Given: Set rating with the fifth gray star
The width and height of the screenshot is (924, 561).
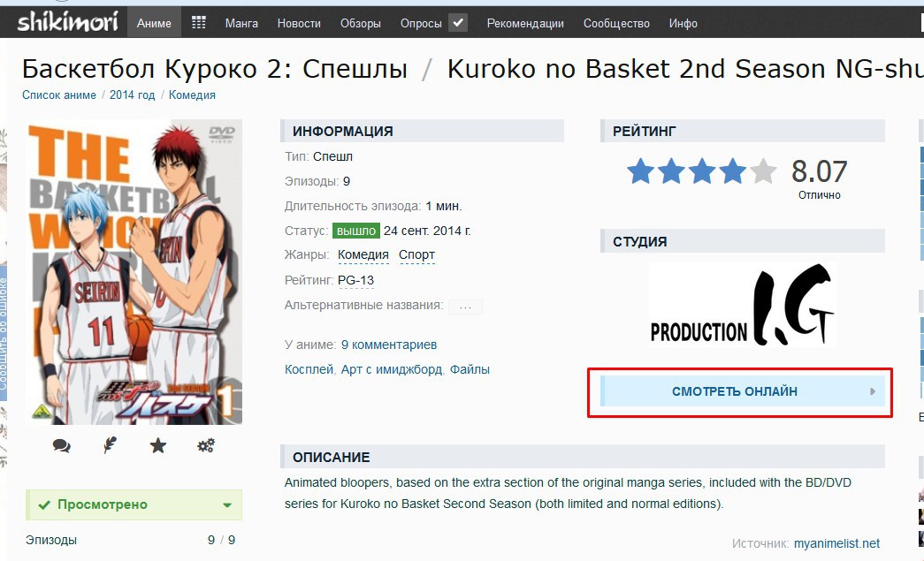Looking at the screenshot, I should [x=763, y=171].
